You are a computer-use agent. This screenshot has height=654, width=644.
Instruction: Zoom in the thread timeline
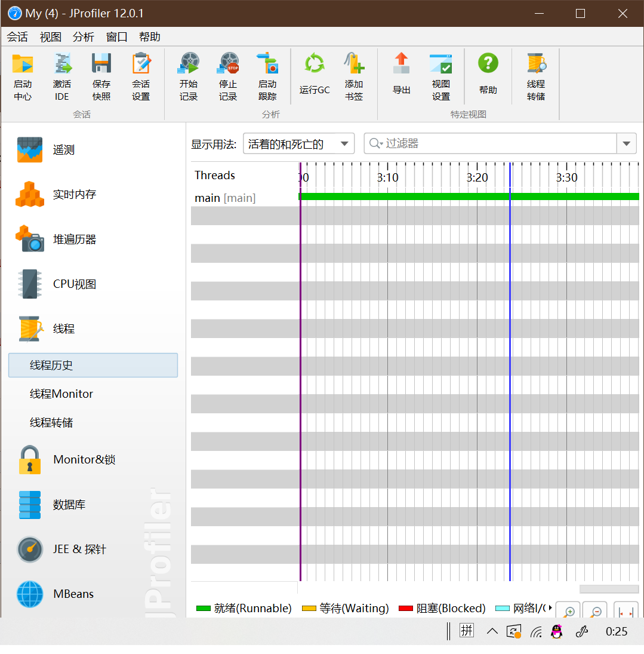click(569, 610)
